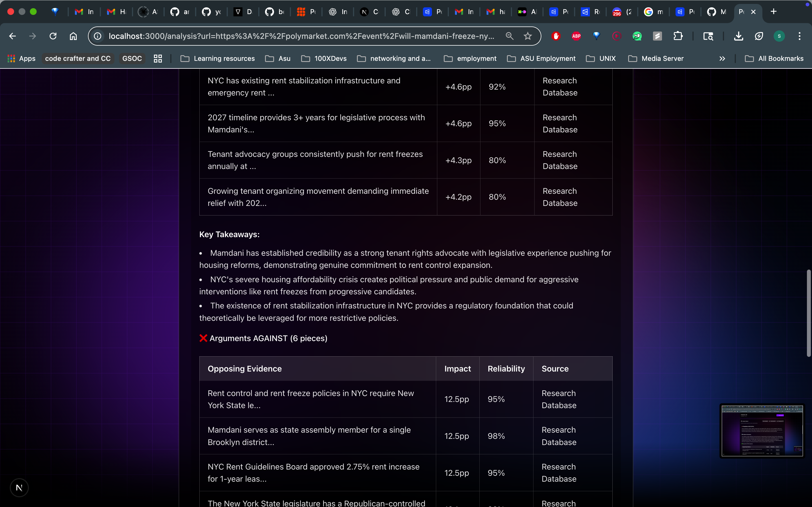Viewport: 812px width, 507px height.
Task: Click the home page icon
Action: point(73,36)
